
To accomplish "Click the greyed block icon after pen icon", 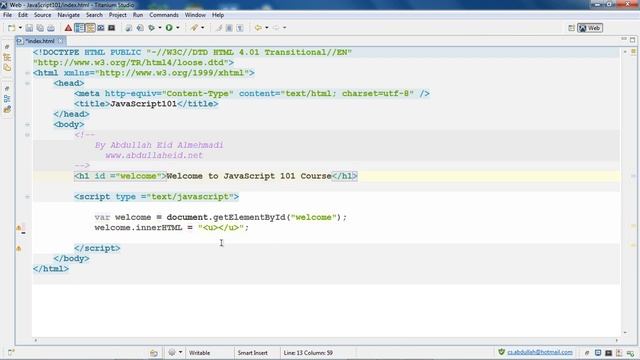I will [229, 28].
